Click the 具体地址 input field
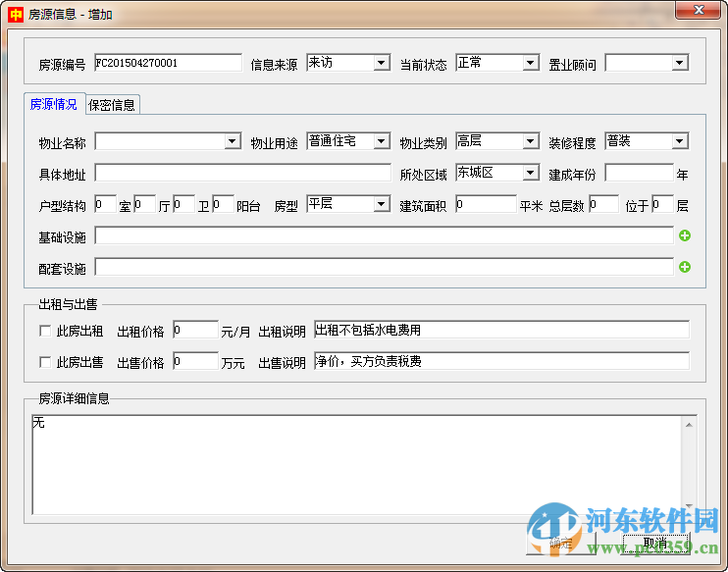The image size is (728, 572). click(242, 173)
